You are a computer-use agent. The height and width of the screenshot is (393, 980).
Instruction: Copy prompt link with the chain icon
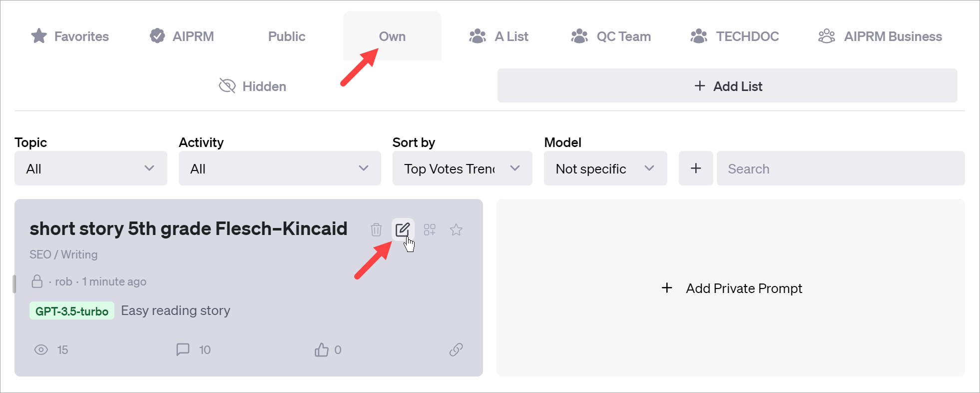[x=456, y=349]
